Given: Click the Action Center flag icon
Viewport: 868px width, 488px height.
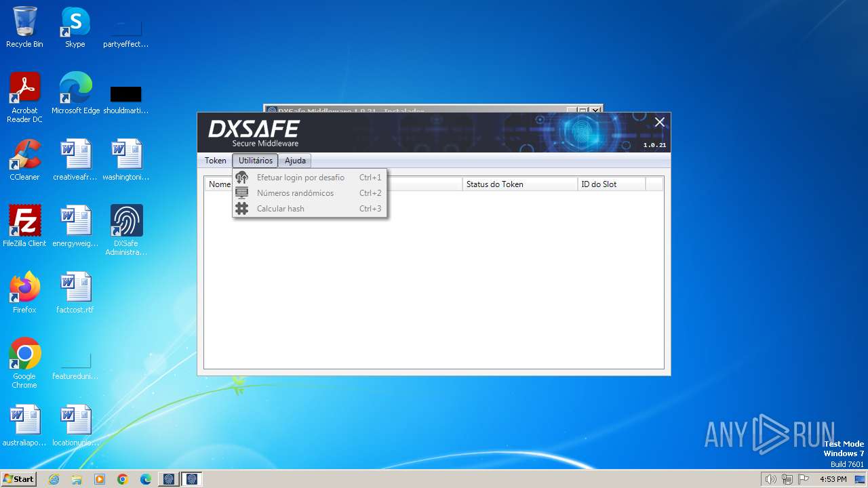Looking at the screenshot, I should coord(804,479).
